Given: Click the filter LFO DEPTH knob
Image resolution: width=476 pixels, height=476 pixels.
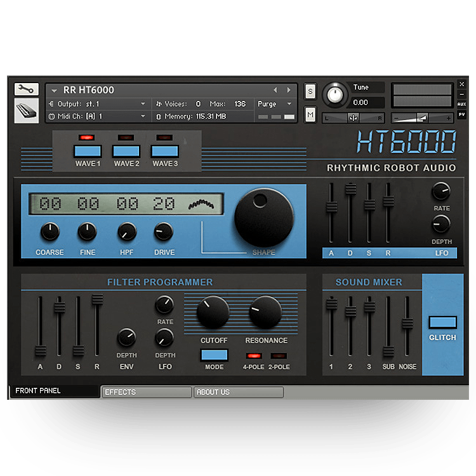Looking at the screenshot, I should [164, 338].
